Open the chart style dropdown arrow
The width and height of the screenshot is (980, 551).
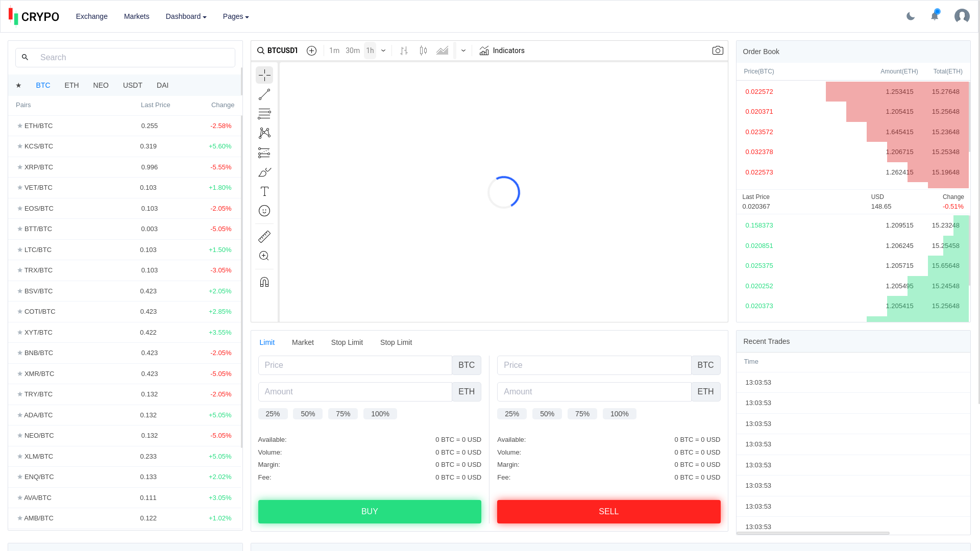tap(463, 51)
